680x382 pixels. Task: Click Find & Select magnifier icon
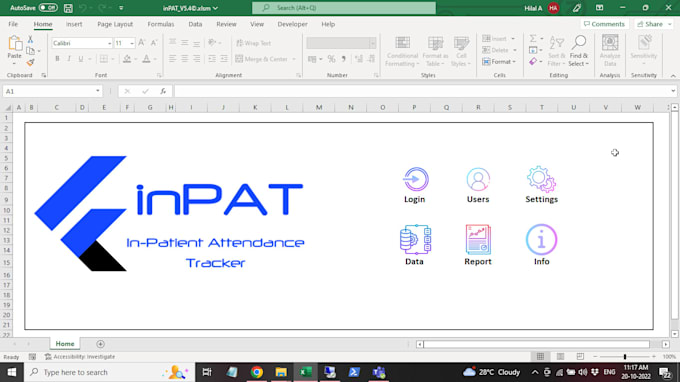click(x=579, y=43)
